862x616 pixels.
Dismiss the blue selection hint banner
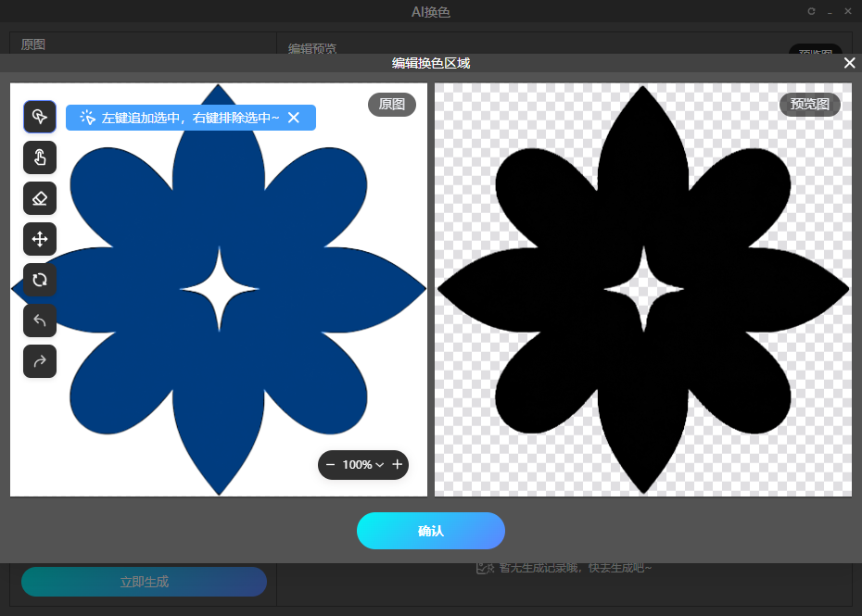point(294,118)
